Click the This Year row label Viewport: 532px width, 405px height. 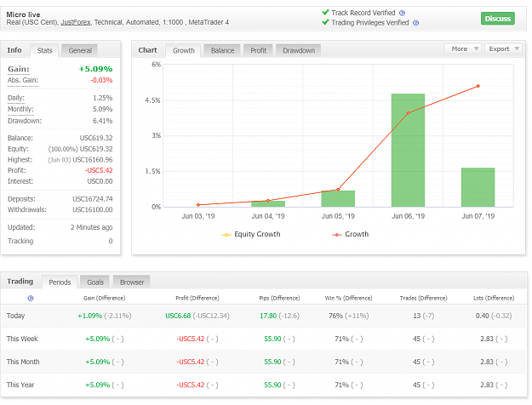click(20, 385)
